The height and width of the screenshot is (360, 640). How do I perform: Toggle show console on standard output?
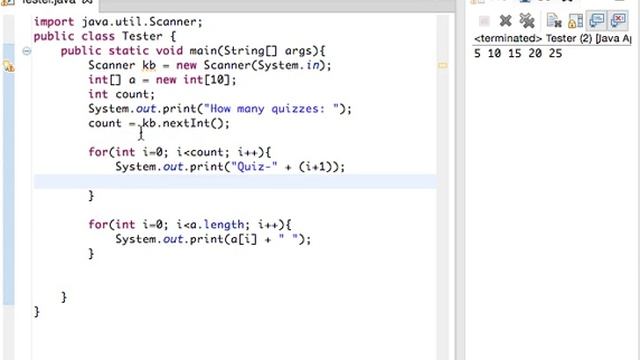pos(597,20)
